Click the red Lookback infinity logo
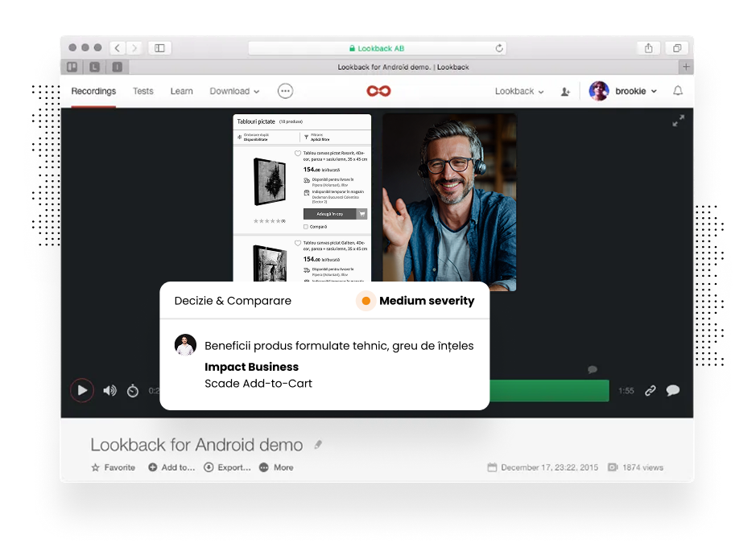 pyautogui.click(x=378, y=91)
